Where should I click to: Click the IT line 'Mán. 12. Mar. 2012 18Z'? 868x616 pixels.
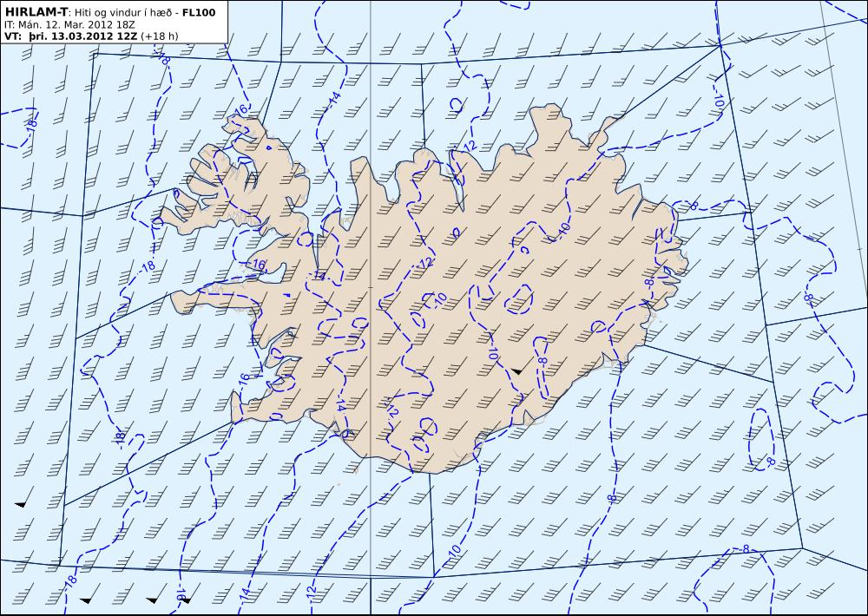click(x=77, y=25)
